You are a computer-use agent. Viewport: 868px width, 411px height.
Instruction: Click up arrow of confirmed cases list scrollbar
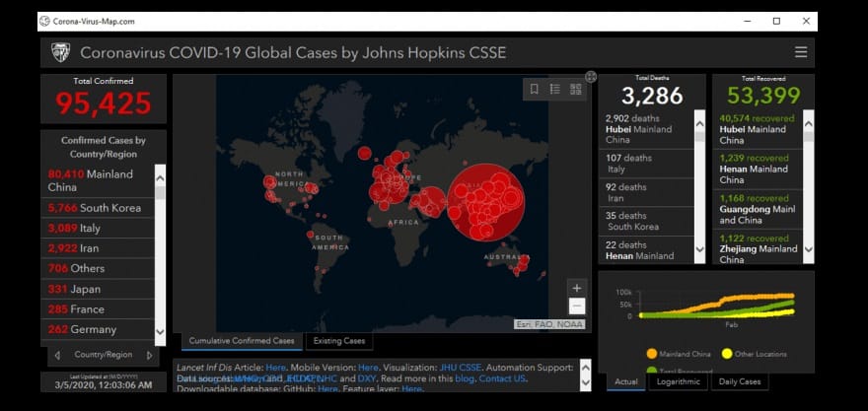point(160,178)
